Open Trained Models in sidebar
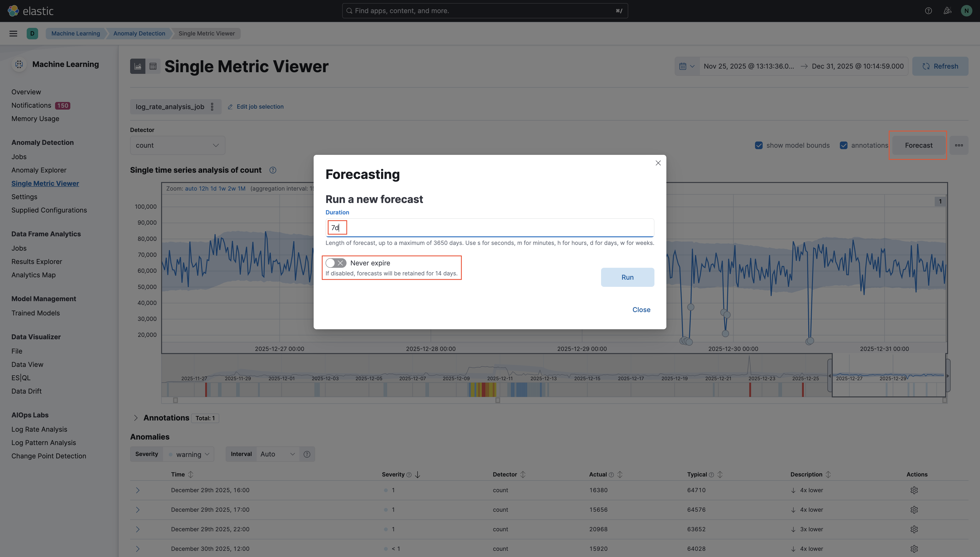The image size is (980, 557). [x=36, y=313]
